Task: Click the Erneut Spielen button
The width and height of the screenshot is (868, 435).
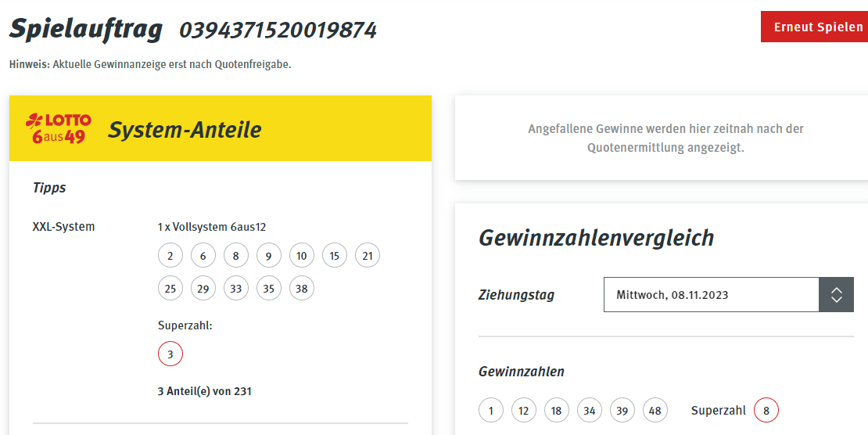Action: click(814, 27)
